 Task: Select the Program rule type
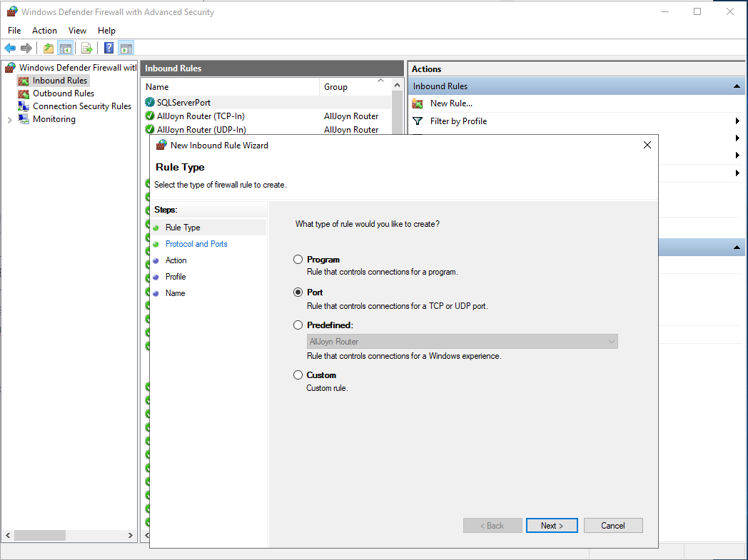298,259
